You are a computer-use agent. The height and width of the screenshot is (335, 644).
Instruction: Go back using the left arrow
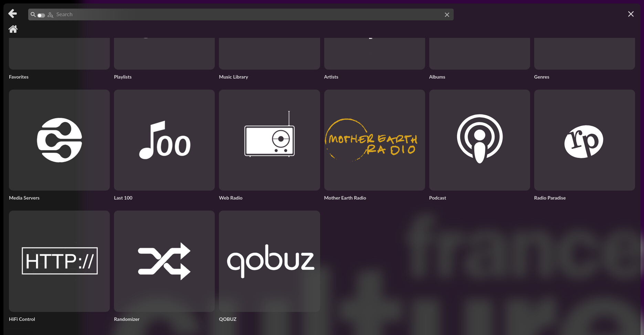(12, 14)
